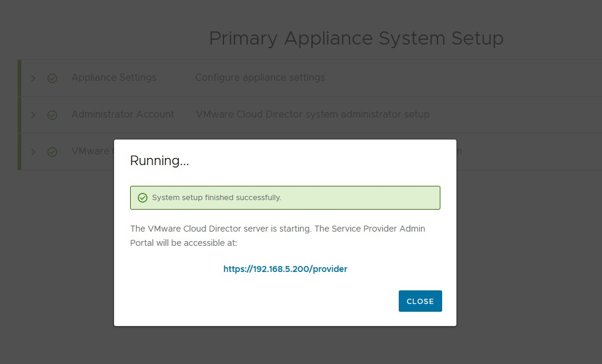This screenshot has width=602, height=364.
Task: Click the Primary Appliance System Setup heading
Action: pos(356,39)
